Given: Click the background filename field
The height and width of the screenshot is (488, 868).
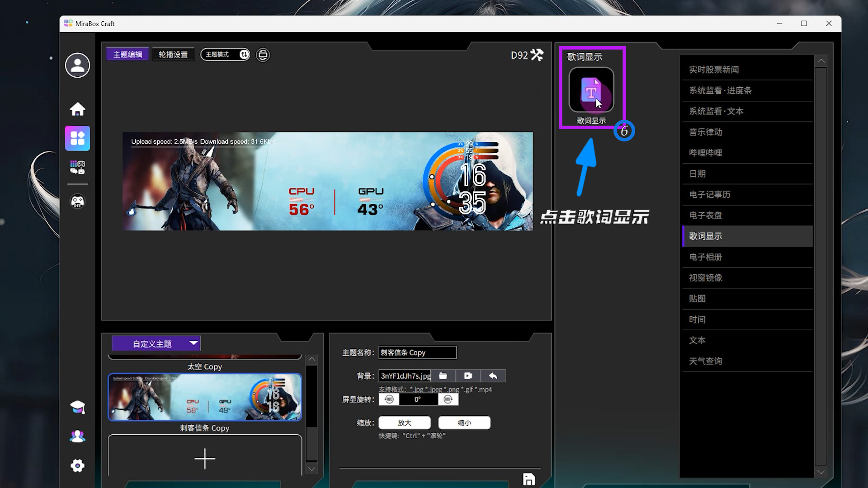Looking at the screenshot, I should pos(405,376).
